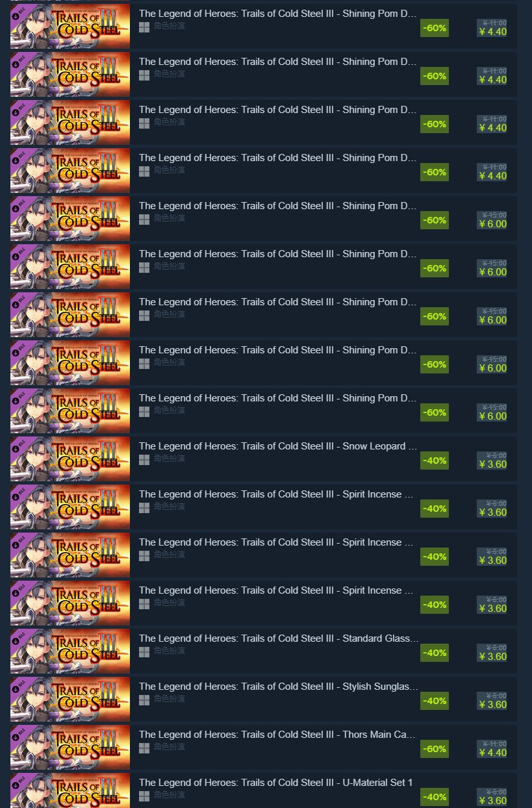Click Windows icon under Standard Glasses title

coord(144,651)
